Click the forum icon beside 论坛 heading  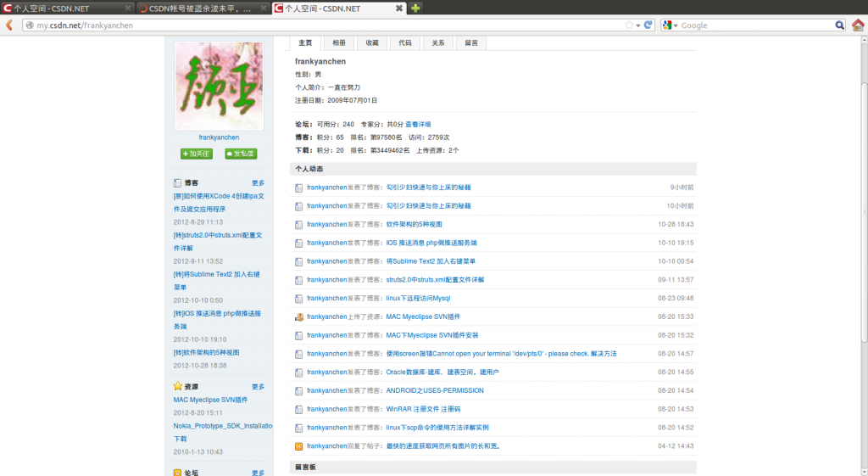point(177,473)
